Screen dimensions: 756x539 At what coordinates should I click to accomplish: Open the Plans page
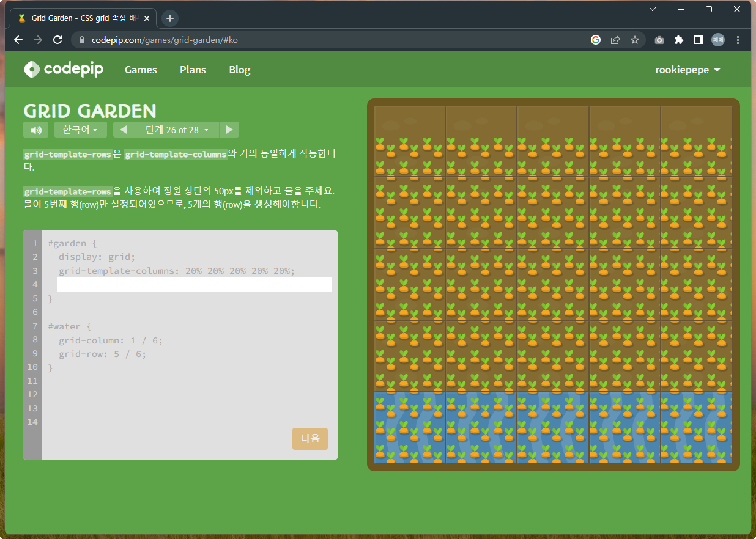193,70
